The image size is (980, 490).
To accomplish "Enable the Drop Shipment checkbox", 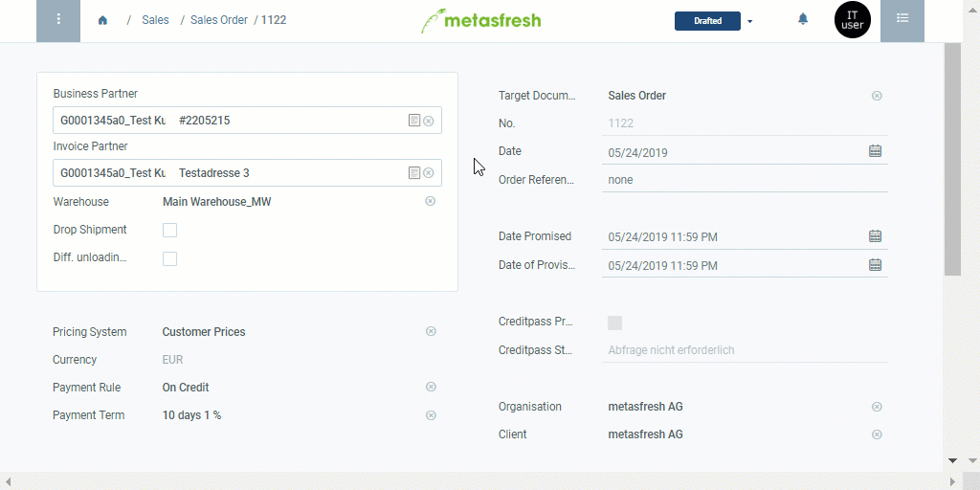I will (169, 230).
